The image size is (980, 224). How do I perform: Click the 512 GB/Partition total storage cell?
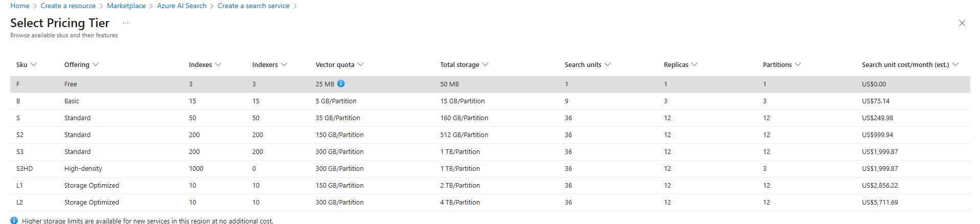point(464,135)
